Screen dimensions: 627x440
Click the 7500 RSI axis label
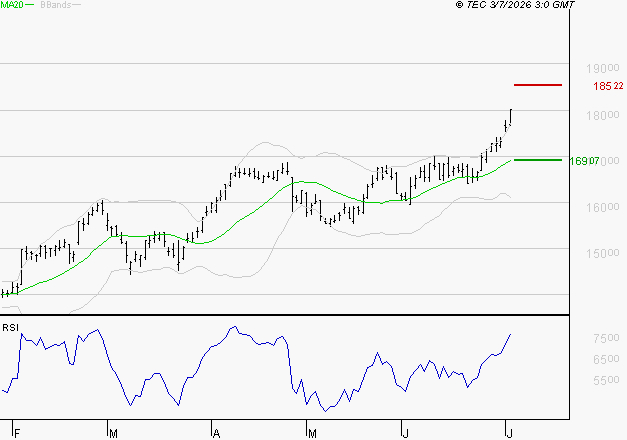click(606, 338)
